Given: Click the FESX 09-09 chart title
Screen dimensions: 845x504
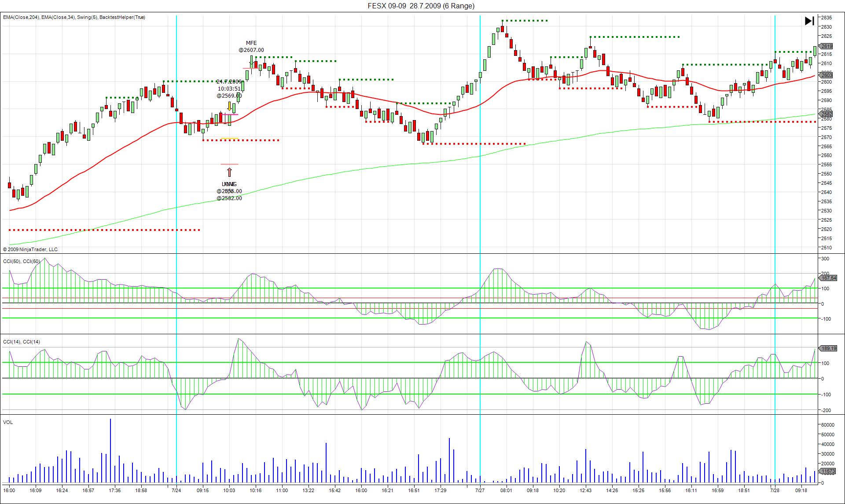Looking at the screenshot, I should pyautogui.click(x=421, y=6).
